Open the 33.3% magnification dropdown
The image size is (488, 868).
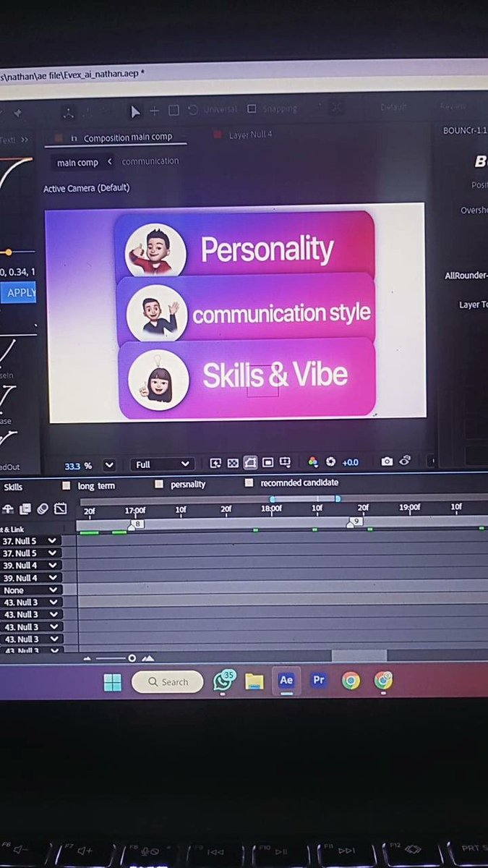tap(109, 465)
